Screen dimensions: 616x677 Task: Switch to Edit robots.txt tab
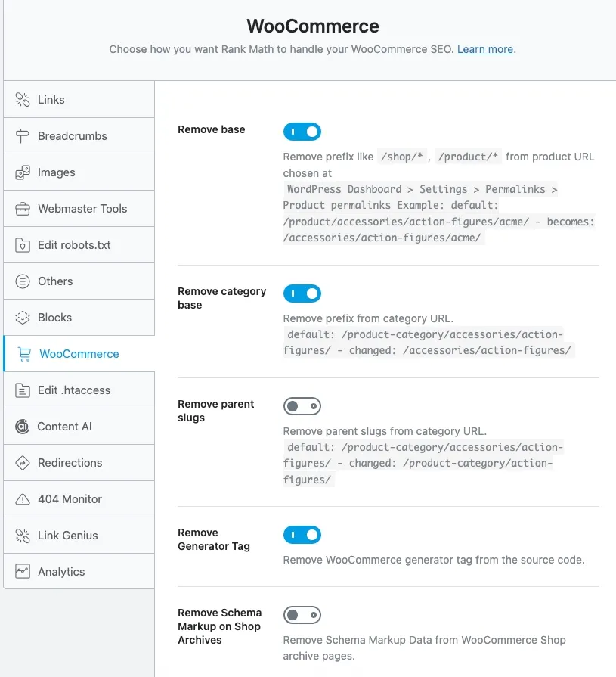pos(79,245)
